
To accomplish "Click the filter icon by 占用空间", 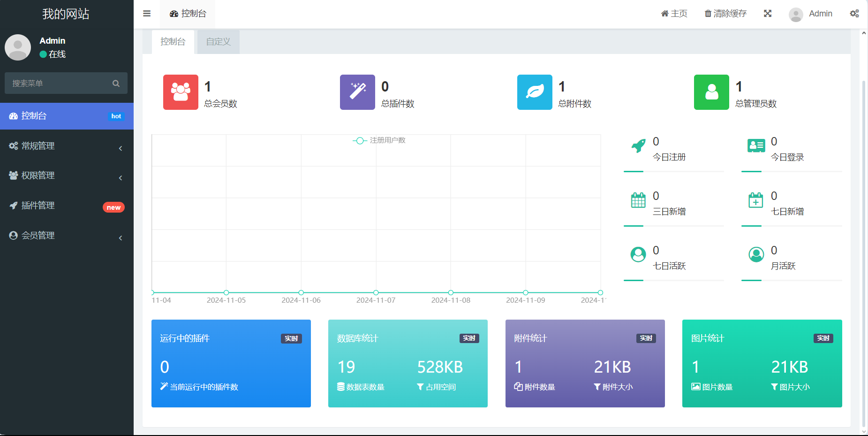I will click(x=420, y=387).
